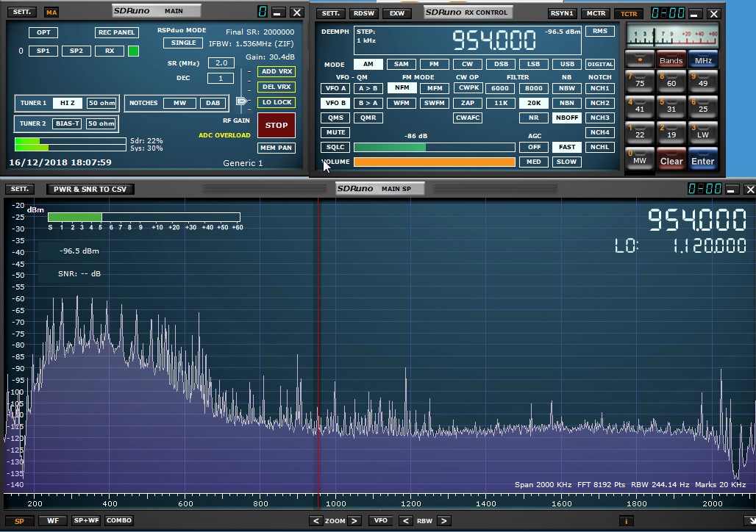This screenshot has width=756, height=532.
Task: Select the 25 m band keypad button
Action: pos(703,107)
